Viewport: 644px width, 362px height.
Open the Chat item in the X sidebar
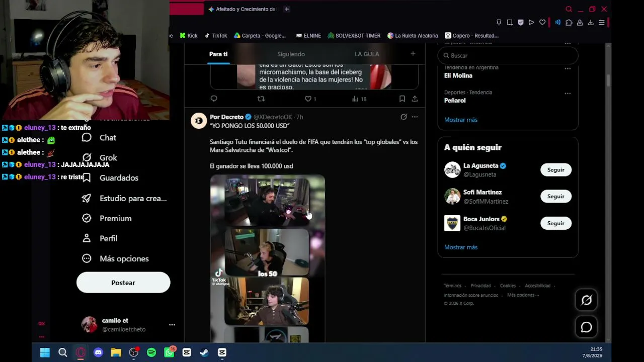point(99,138)
